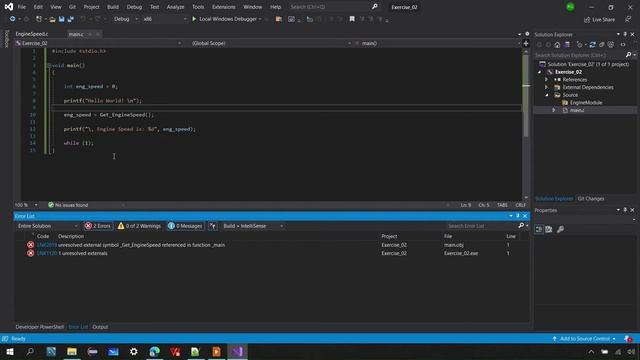Screen dimensions: 640x360
Task: Open the Extensions menu
Action: (x=224, y=7)
